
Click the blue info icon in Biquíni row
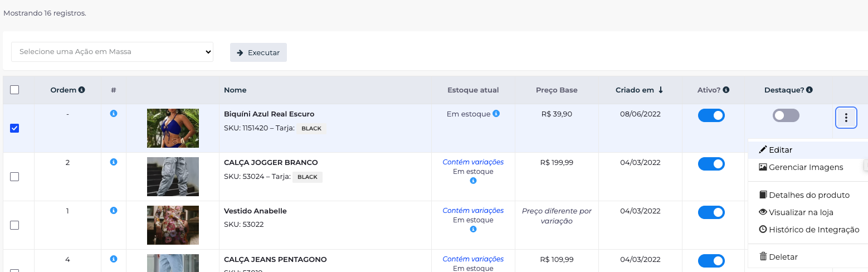114,114
